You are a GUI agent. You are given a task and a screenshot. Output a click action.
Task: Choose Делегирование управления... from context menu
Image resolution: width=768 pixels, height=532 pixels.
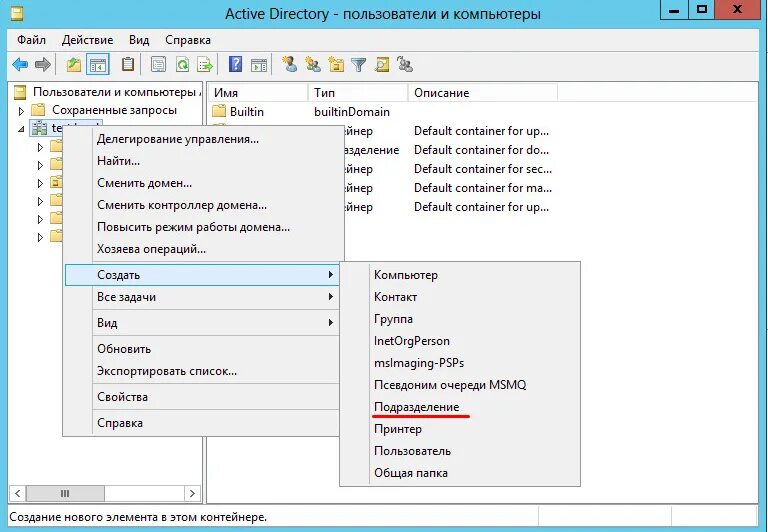point(203,139)
